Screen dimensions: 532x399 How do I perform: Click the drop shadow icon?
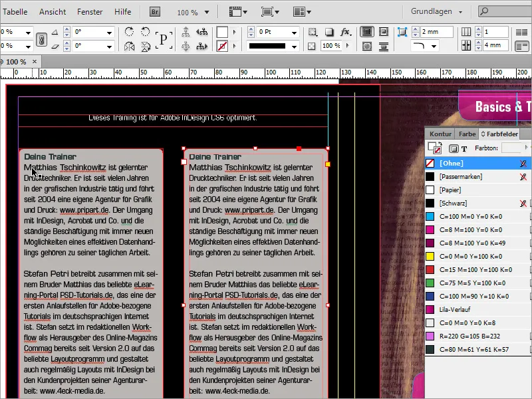coord(329,32)
